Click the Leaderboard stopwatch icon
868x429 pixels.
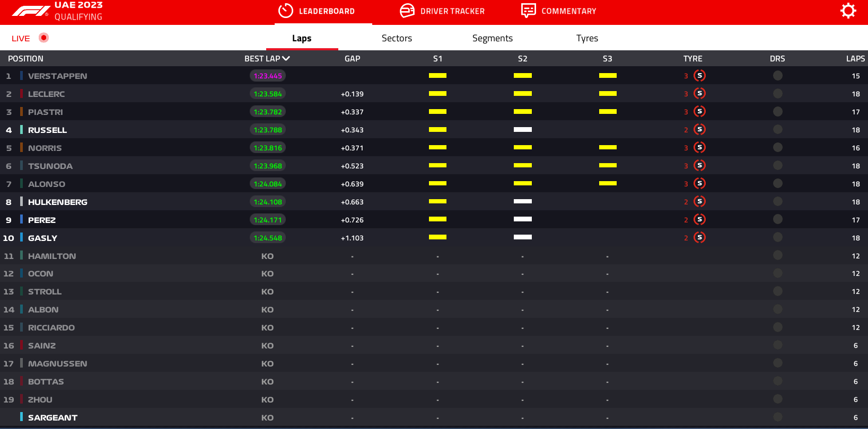[286, 11]
